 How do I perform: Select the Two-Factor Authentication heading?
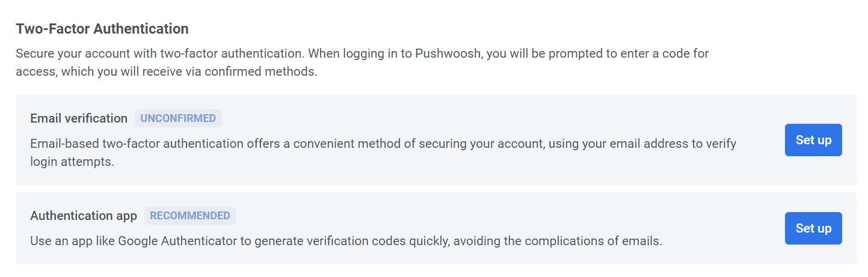point(102,28)
